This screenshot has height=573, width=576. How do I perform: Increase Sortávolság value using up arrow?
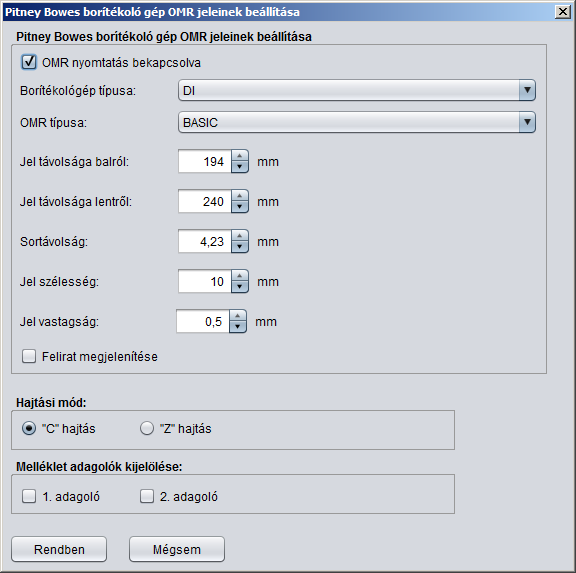coord(240,236)
